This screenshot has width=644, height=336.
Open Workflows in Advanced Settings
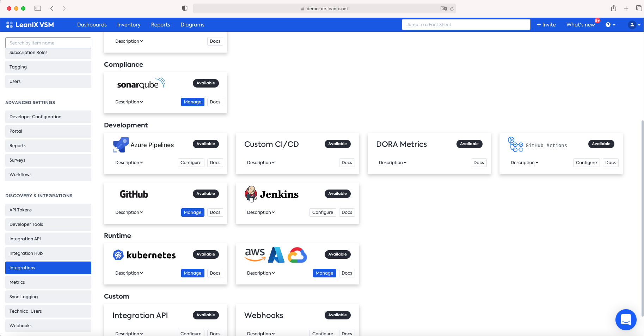[48, 175]
